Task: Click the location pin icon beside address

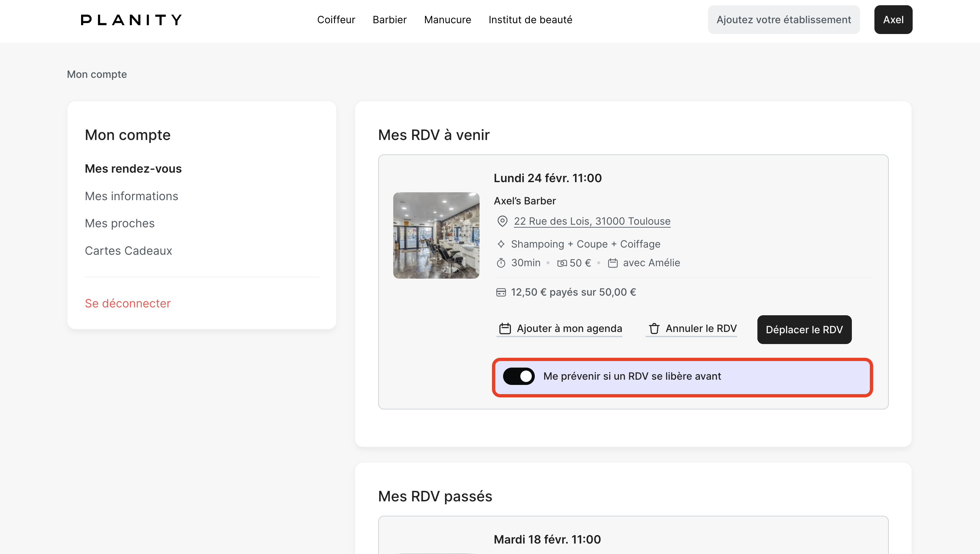Action: tap(502, 221)
